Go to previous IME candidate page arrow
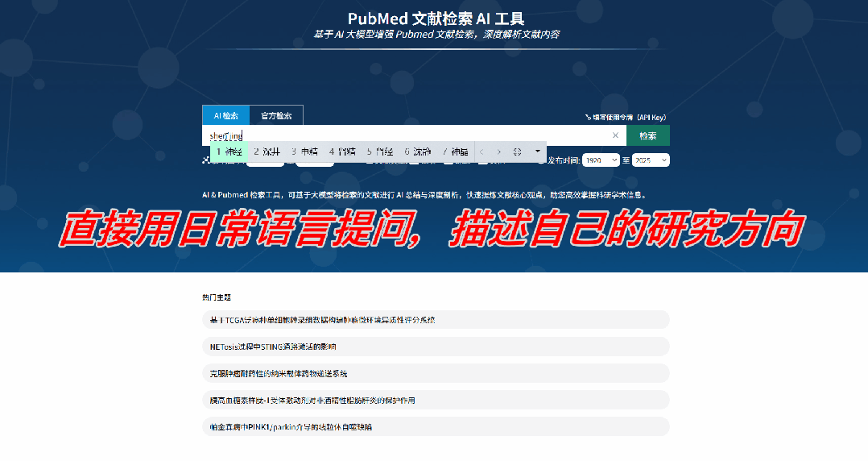This screenshot has height=461, width=868. pyautogui.click(x=482, y=152)
